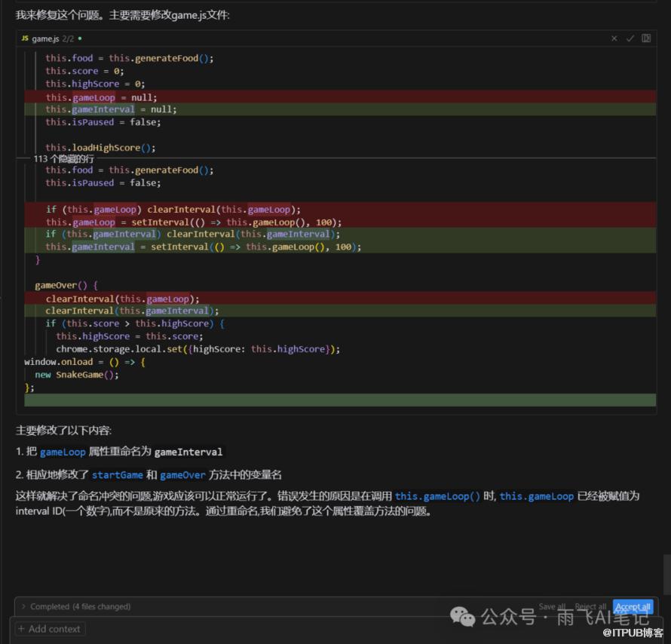Image resolution: width=671 pixels, height=644 pixels.
Task: Click the removed line this.gameLoop = null
Action: point(101,97)
